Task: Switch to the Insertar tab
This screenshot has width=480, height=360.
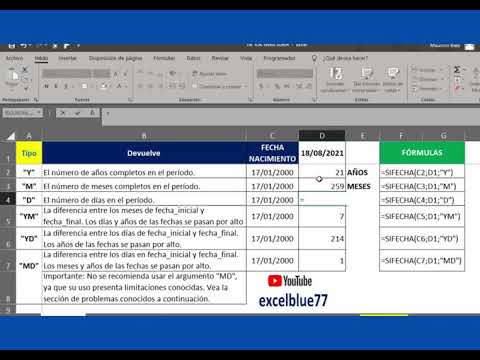Action: point(67,58)
